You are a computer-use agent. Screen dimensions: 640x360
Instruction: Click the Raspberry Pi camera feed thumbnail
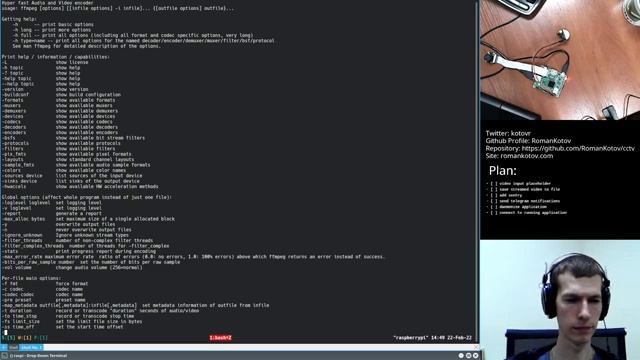[560, 60]
